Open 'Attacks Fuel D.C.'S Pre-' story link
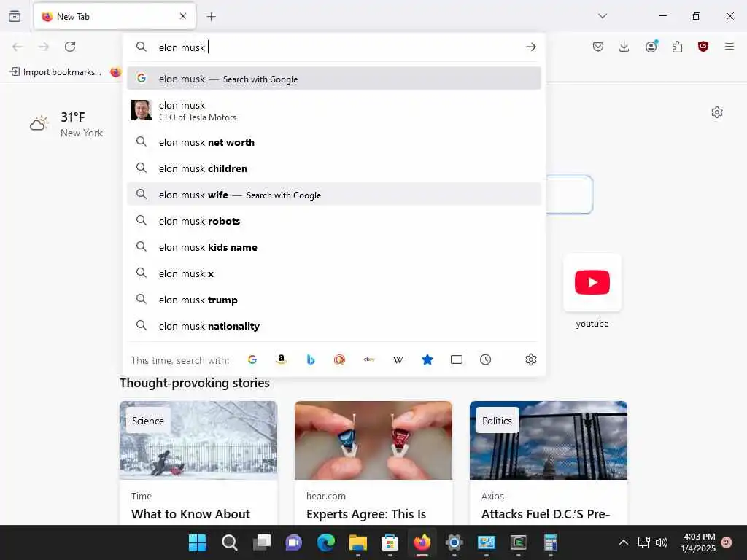This screenshot has width=747, height=560. click(x=546, y=514)
